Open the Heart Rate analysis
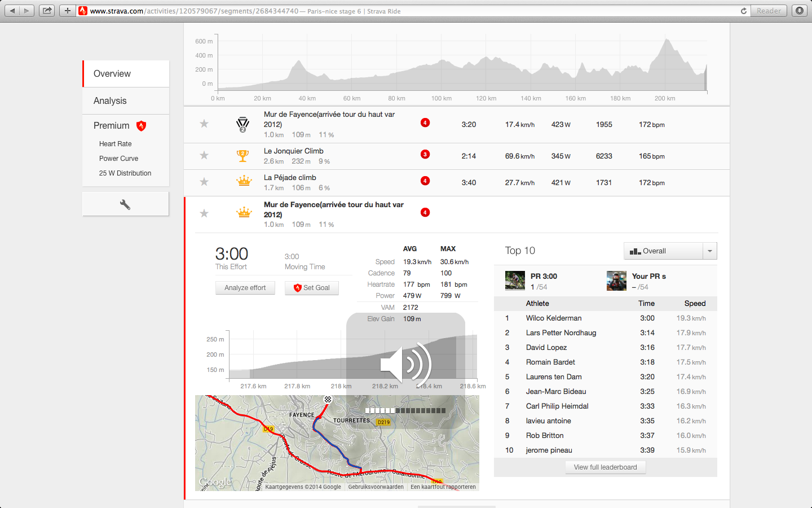Screen dimensions: 812x508 click(x=115, y=144)
